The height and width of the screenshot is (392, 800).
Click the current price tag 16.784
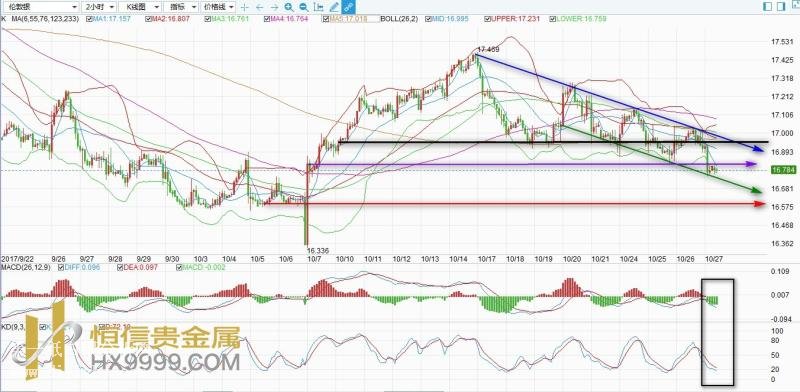point(784,170)
